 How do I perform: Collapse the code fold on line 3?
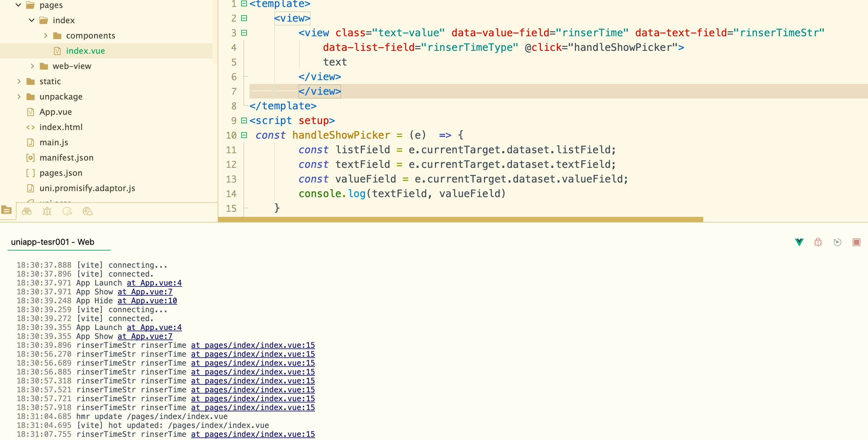[x=244, y=33]
